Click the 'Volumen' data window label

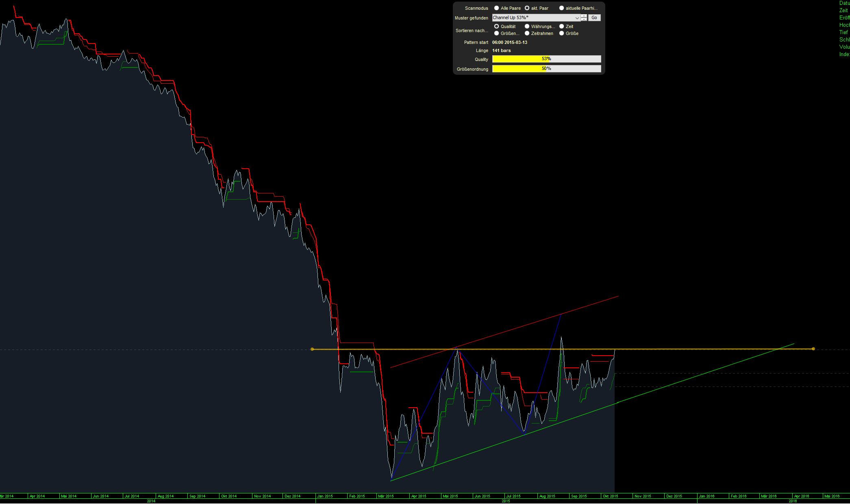click(x=845, y=47)
